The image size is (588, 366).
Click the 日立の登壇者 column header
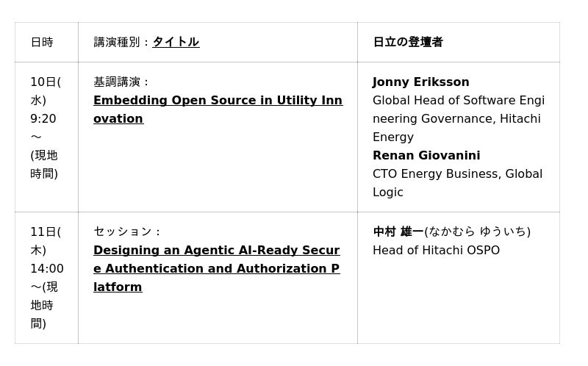click(408, 42)
